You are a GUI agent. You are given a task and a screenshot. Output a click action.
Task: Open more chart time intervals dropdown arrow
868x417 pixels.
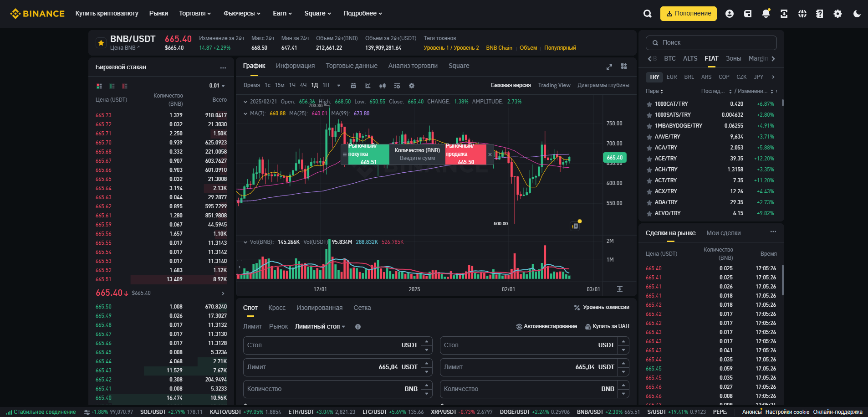click(339, 86)
